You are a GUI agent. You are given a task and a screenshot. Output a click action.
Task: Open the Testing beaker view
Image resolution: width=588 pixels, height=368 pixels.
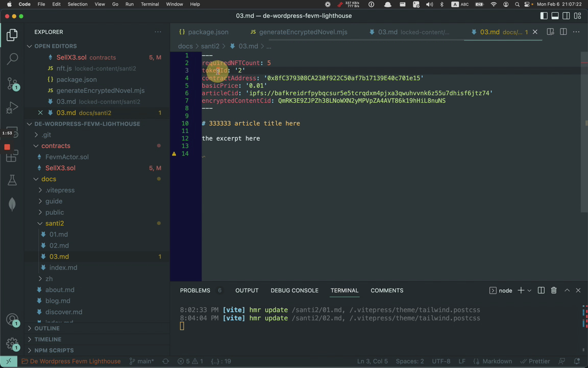(x=12, y=180)
